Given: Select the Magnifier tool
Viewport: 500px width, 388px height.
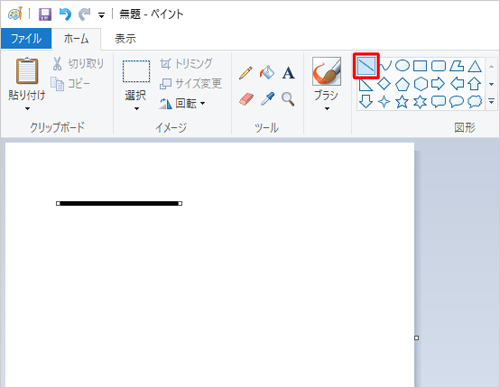Looking at the screenshot, I should [288, 99].
